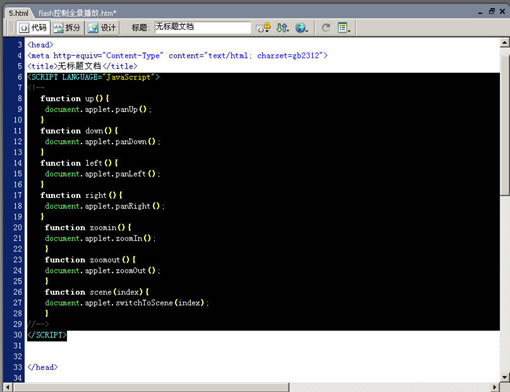The image size is (510, 392).
Task: Click line number 30 in the gutter
Action: (x=18, y=335)
